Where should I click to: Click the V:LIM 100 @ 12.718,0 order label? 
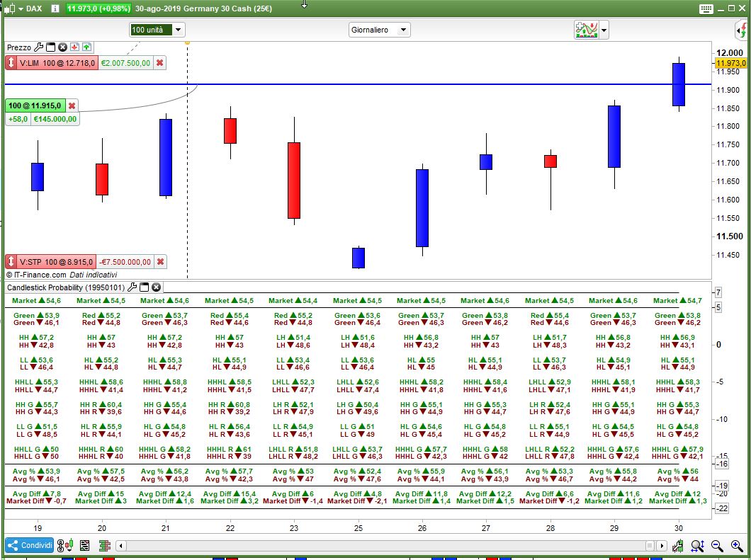point(57,63)
